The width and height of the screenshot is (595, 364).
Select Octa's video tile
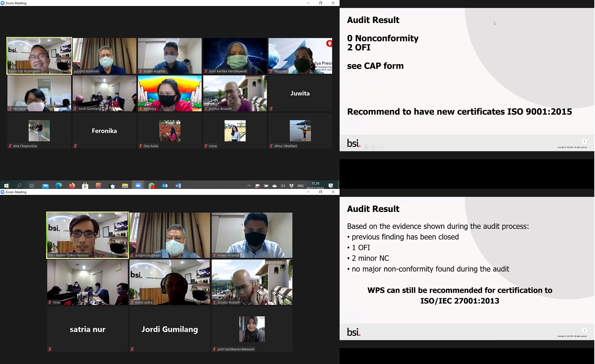coord(87,282)
